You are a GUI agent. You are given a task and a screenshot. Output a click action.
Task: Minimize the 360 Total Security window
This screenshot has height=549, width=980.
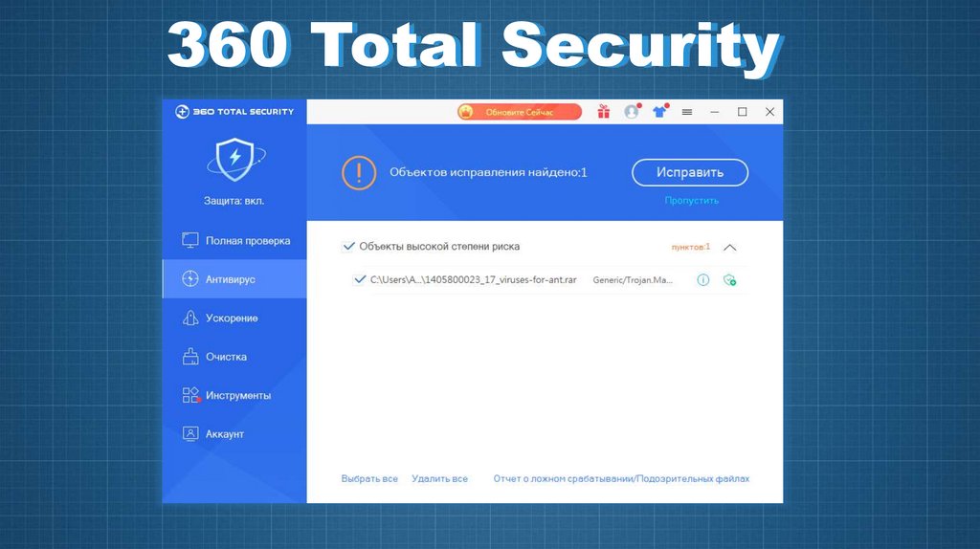714,112
